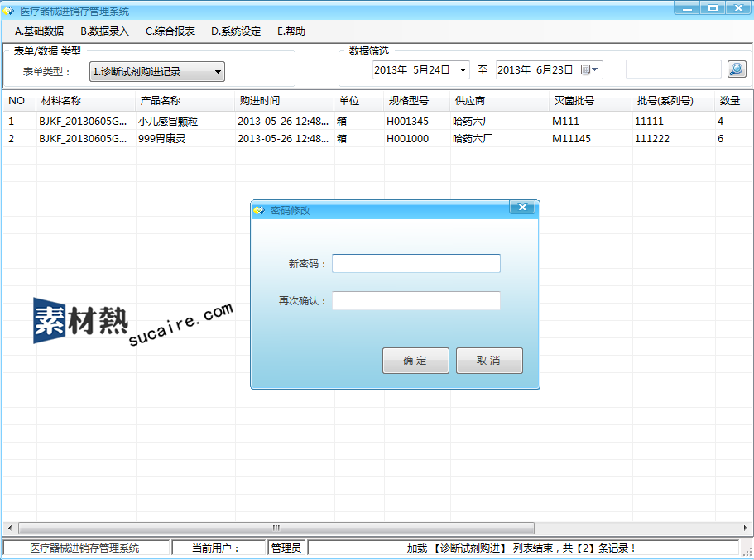Viewport: 754px width, 560px height.
Task: Click the 规格型号 column header
Action: click(x=417, y=101)
